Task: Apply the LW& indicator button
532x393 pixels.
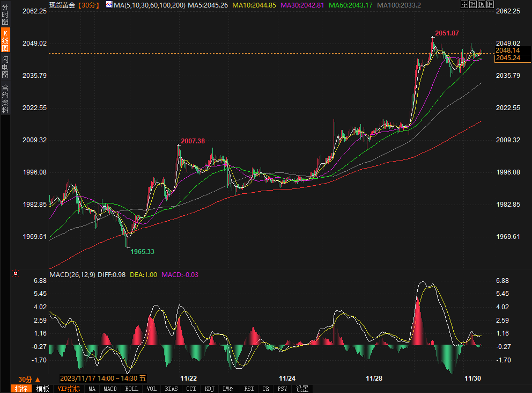Action: pyautogui.click(x=228, y=389)
